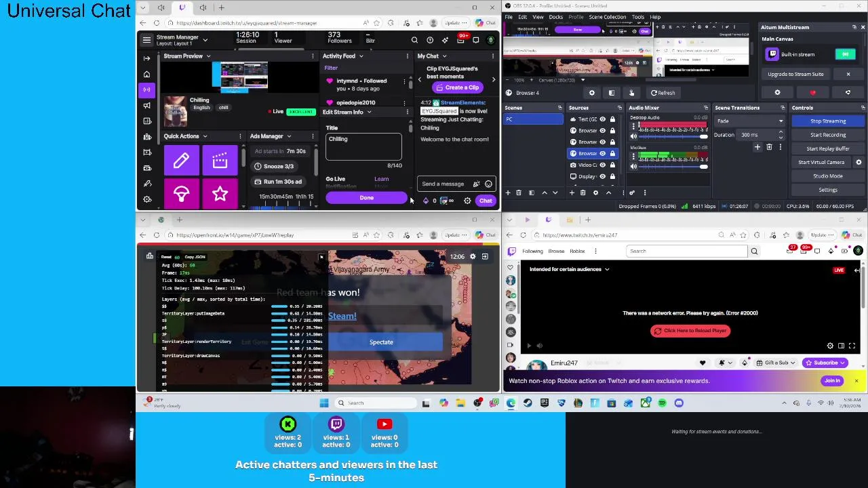Add a scene transition with plus icon
This screenshot has height=488, width=868.
pos(757,147)
